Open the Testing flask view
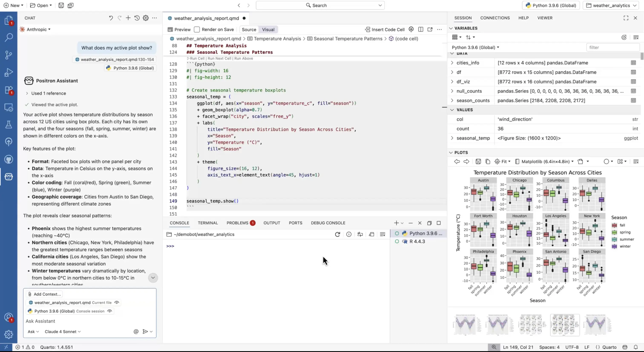The width and height of the screenshot is (644, 352). pos(9,124)
